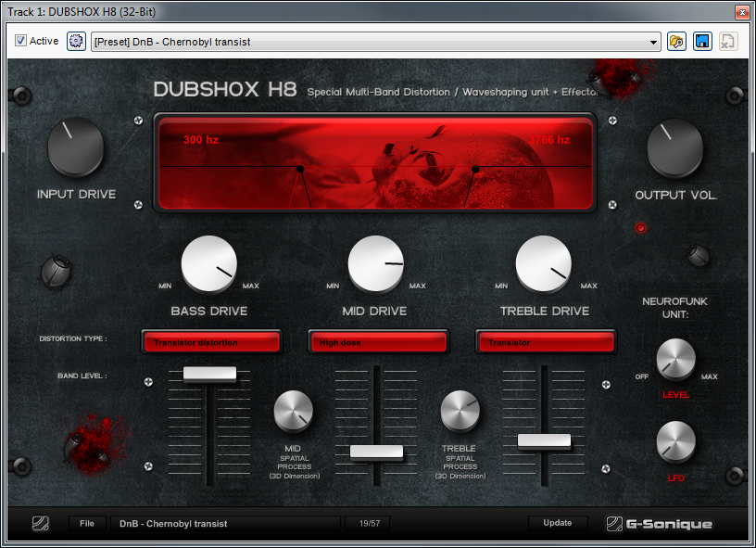Click the load preset folder icon

pos(676,42)
